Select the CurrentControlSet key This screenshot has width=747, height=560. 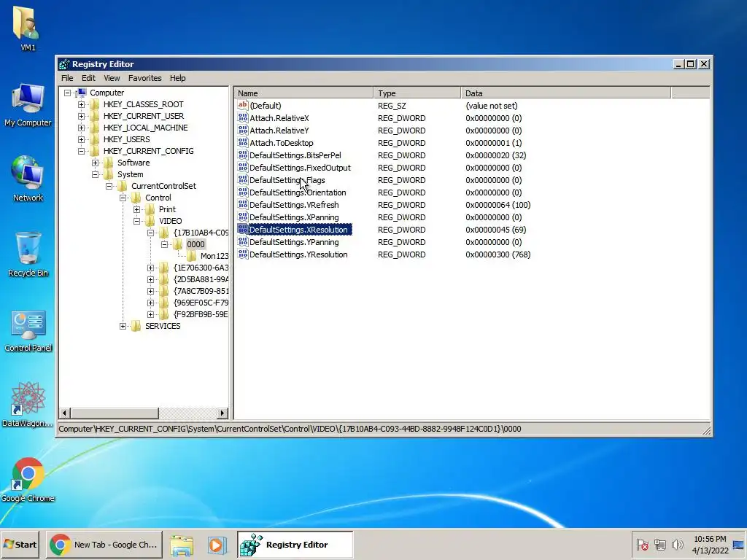[x=163, y=186]
